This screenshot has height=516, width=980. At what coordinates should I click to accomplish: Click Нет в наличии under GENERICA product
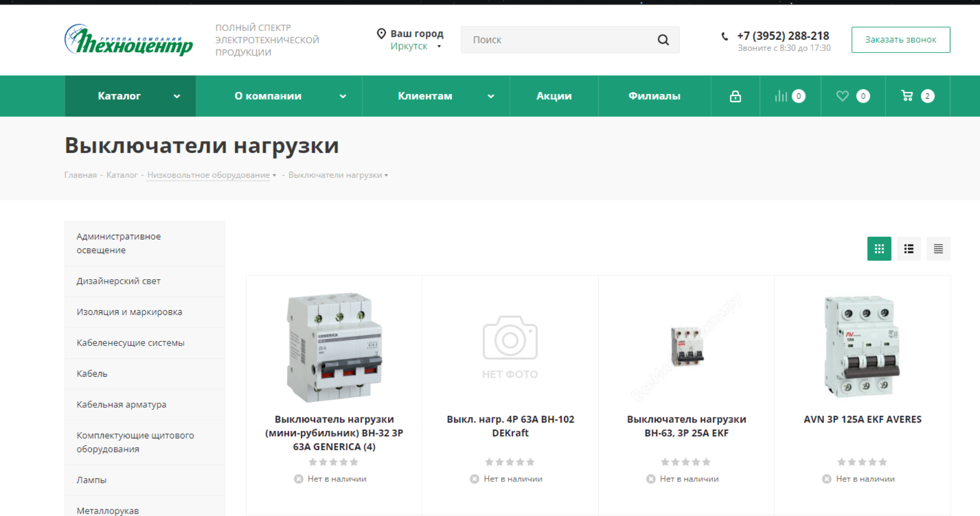[330, 479]
